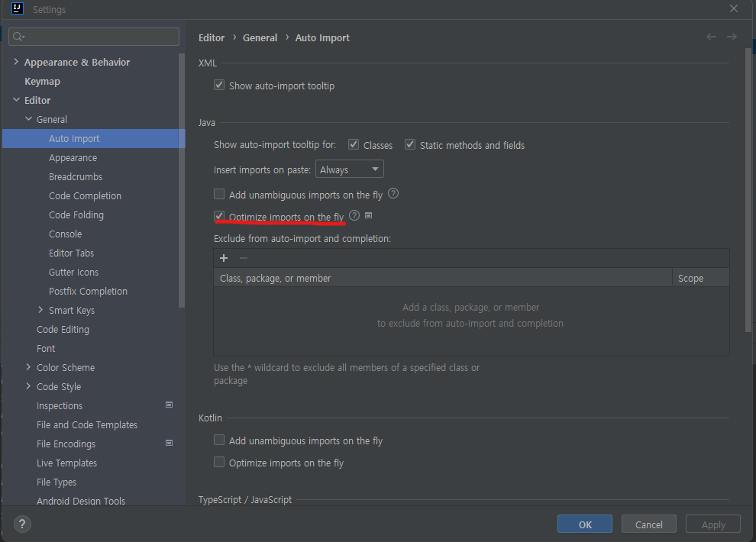Enable Java Add unambiguous imports on the fly

219,194
